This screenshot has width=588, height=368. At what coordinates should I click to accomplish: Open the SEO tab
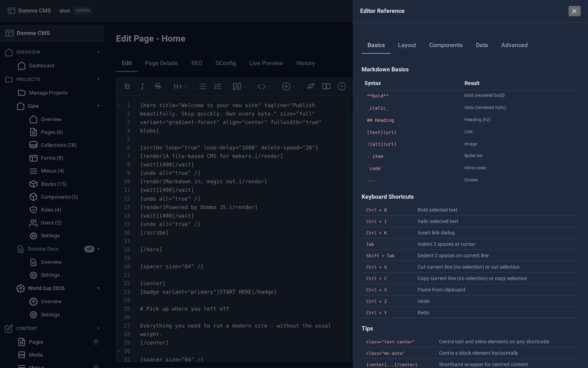click(x=197, y=63)
